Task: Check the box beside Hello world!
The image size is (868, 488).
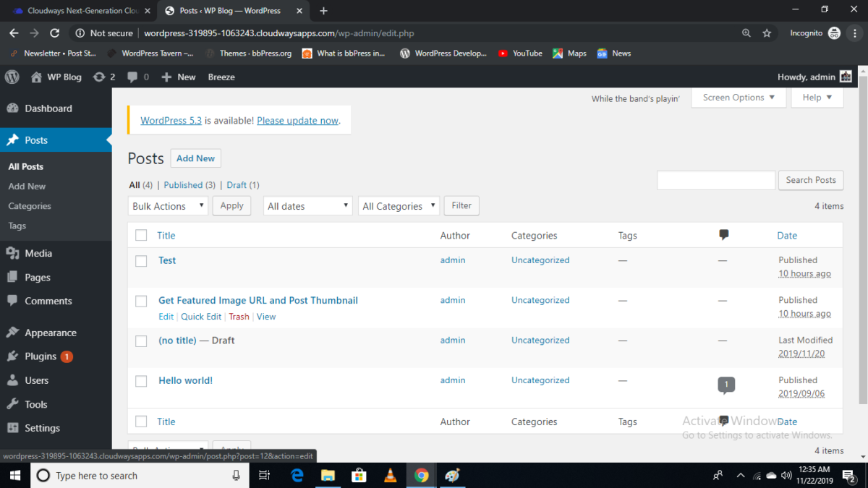Action: tap(141, 381)
